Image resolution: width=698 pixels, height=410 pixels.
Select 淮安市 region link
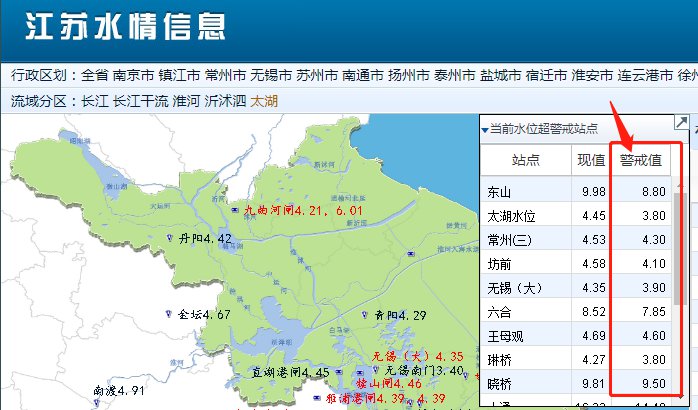592,75
